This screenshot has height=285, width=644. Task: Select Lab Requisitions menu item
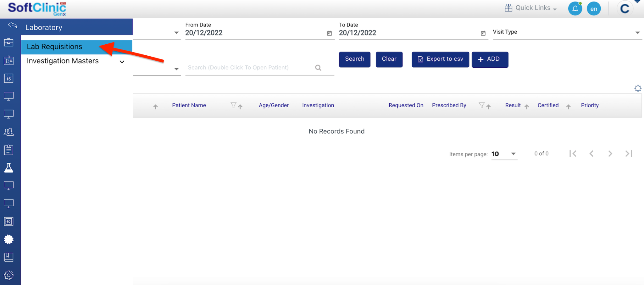[54, 47]
